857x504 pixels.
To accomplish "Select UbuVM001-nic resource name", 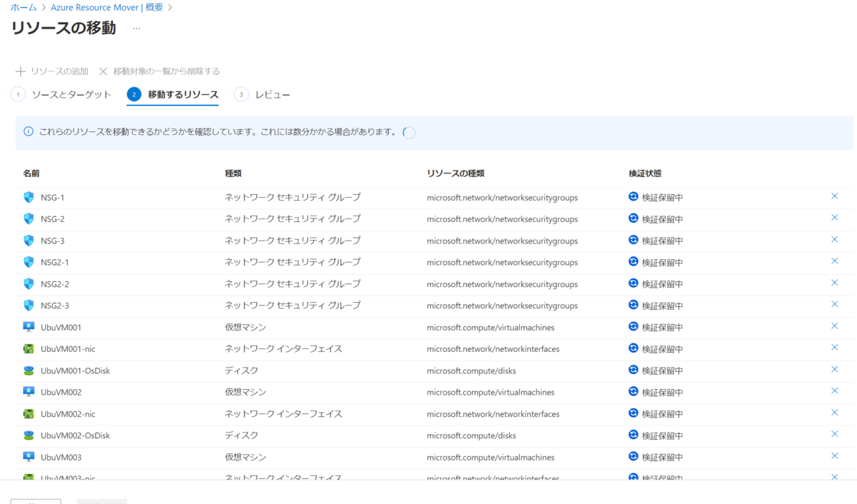I will coord(68,349).
